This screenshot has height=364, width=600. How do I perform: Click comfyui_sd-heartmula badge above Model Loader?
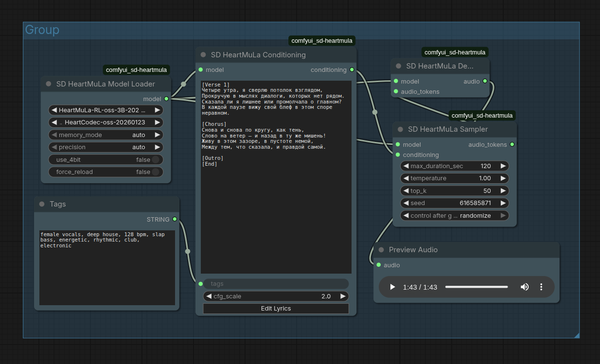click(136, 70)
